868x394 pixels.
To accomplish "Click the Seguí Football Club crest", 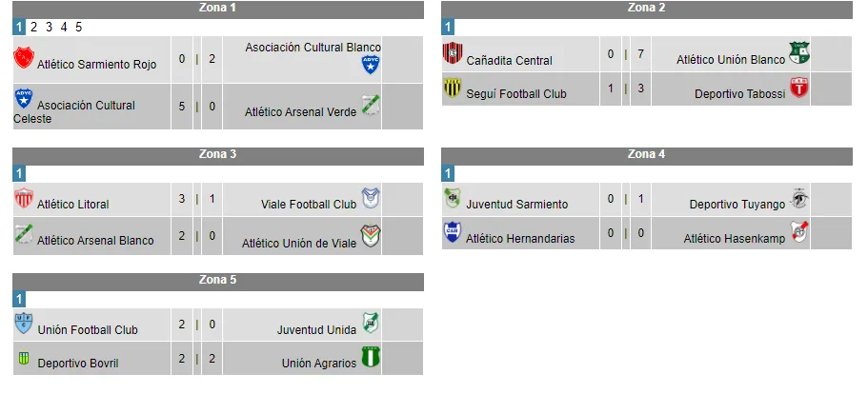I will pyautogui.click(x=453, y=89).
